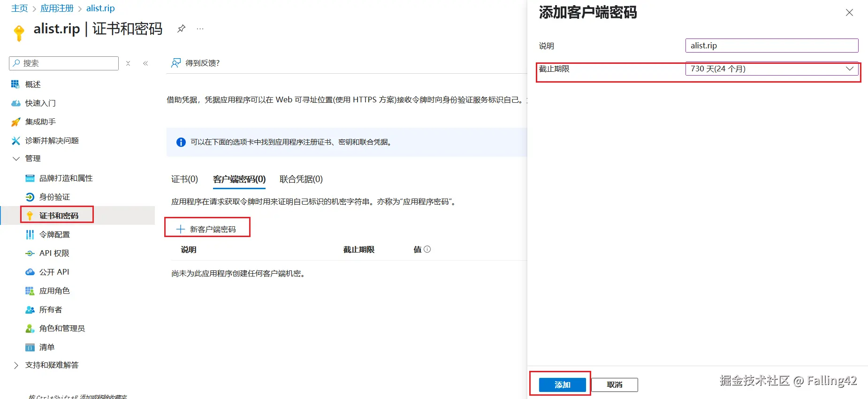Open 品牌打造和属性 in the sidebar
Image resolution: width=868 pixels, height=399 pixels.
(66, 178)
